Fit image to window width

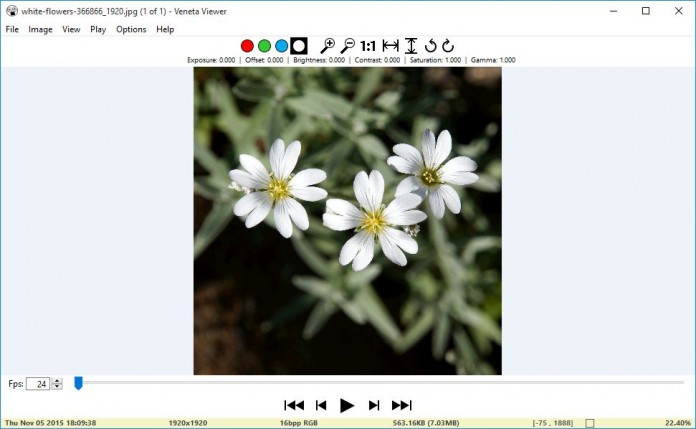coord(391,46)
